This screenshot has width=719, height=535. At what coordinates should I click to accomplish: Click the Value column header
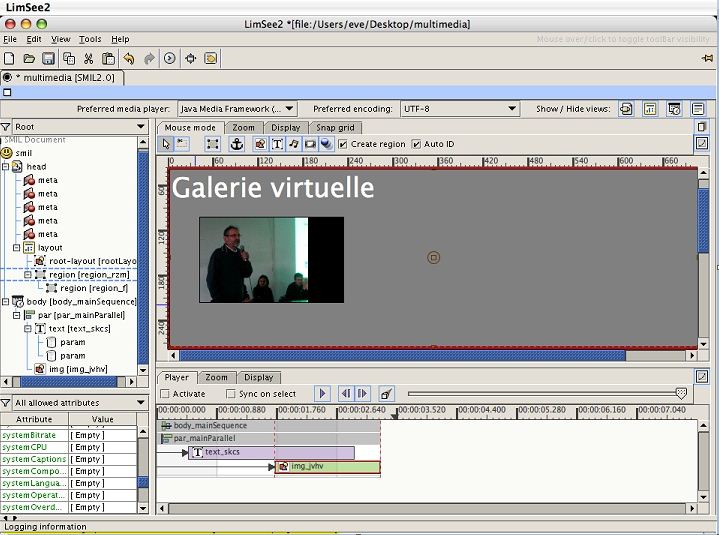point(103,419)
